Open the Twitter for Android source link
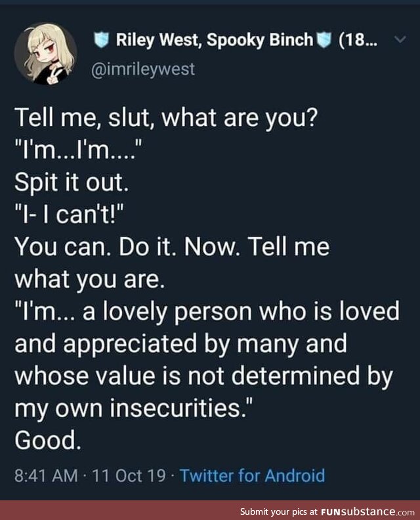 click(252, 475)
